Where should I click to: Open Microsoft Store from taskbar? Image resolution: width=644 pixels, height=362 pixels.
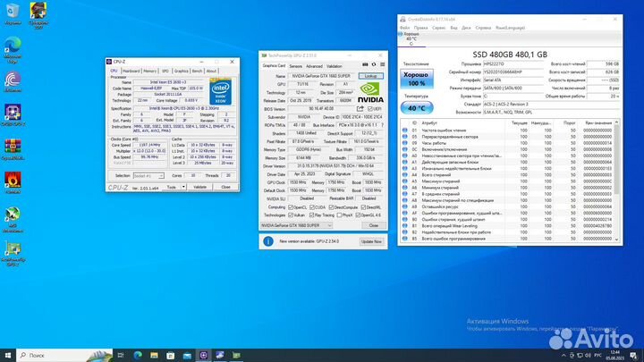click(171, 355)
